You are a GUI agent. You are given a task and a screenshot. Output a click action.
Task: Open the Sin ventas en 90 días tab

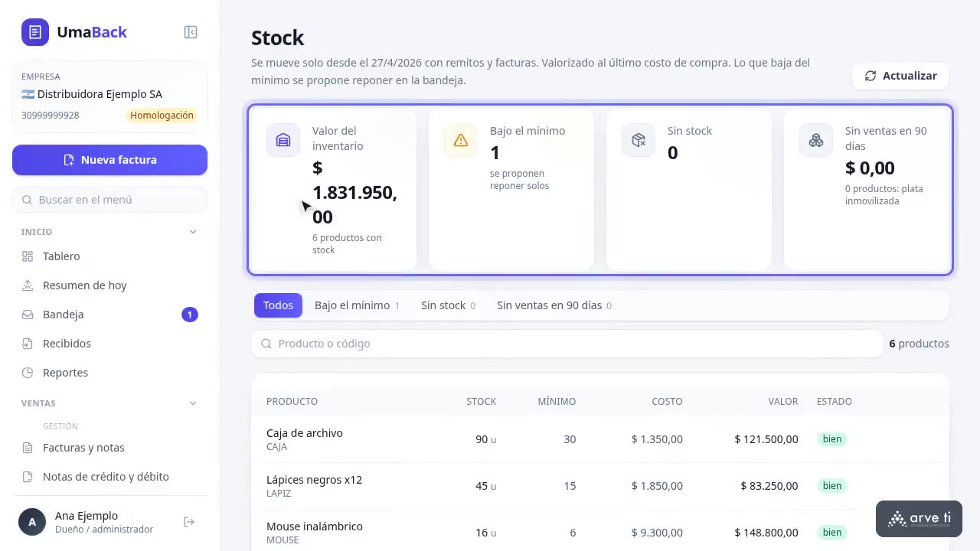[x=554, y=305]
